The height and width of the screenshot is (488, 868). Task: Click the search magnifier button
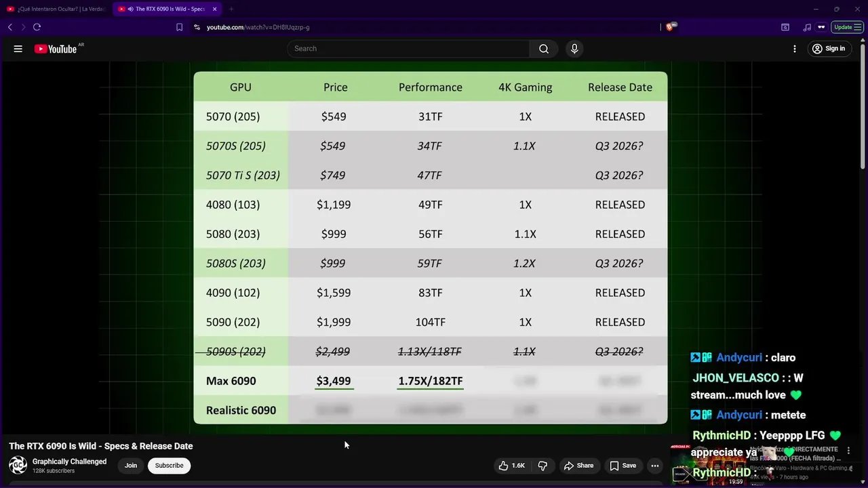544,49
